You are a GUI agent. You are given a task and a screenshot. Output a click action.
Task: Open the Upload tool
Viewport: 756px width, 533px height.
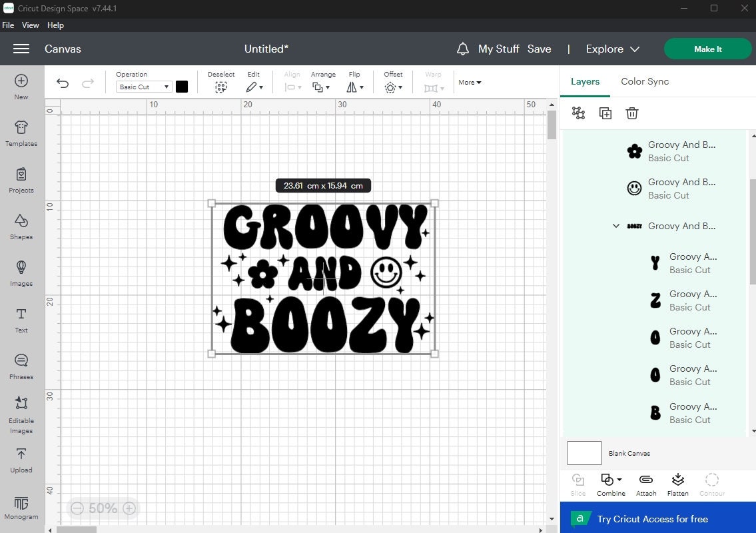pyautogui.click(x=21, y=460)
